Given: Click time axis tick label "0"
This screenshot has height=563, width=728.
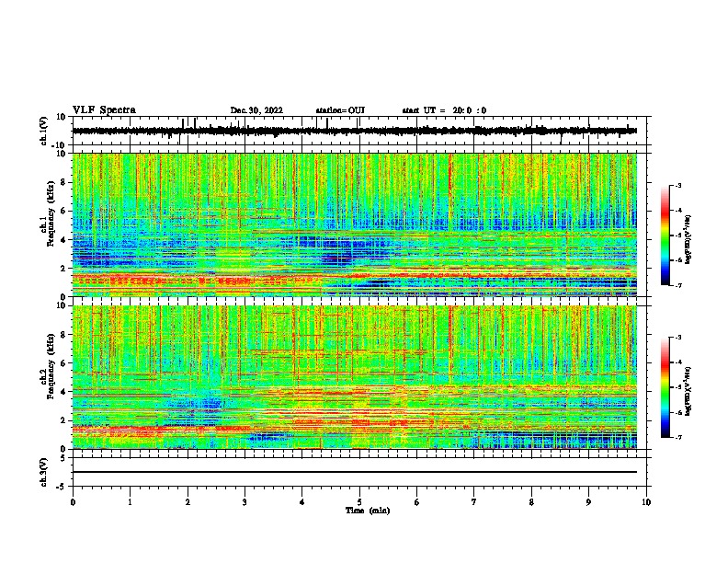Looking at the screenshot, I should [x=73, y=502].
